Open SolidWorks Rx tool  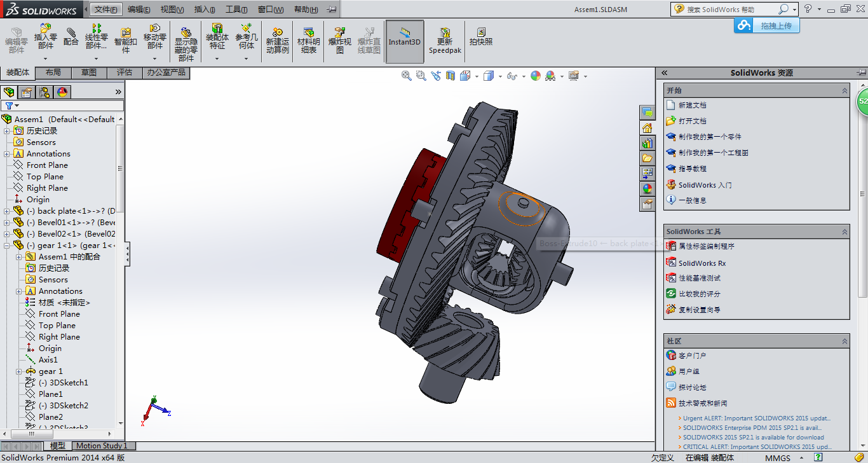[x=702, y=263]
